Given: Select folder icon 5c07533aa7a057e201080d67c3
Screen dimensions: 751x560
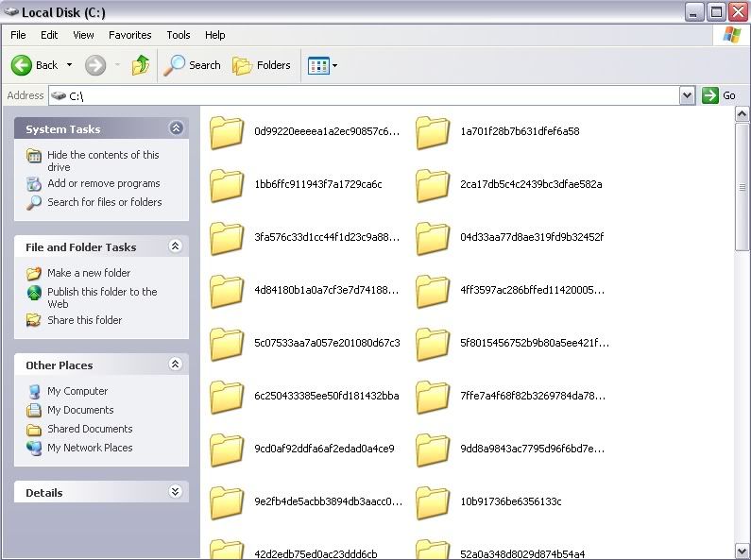Looking at the screenshot, I should (227, 344).
